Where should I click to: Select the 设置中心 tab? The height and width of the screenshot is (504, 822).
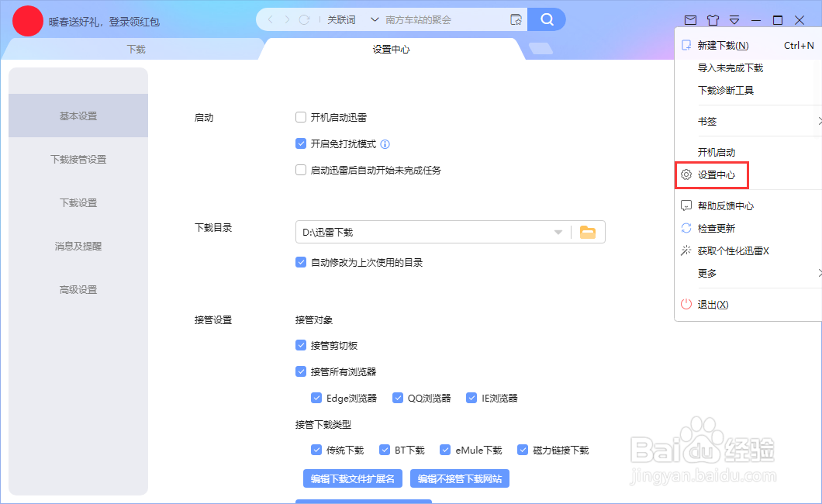coord(391,49)
